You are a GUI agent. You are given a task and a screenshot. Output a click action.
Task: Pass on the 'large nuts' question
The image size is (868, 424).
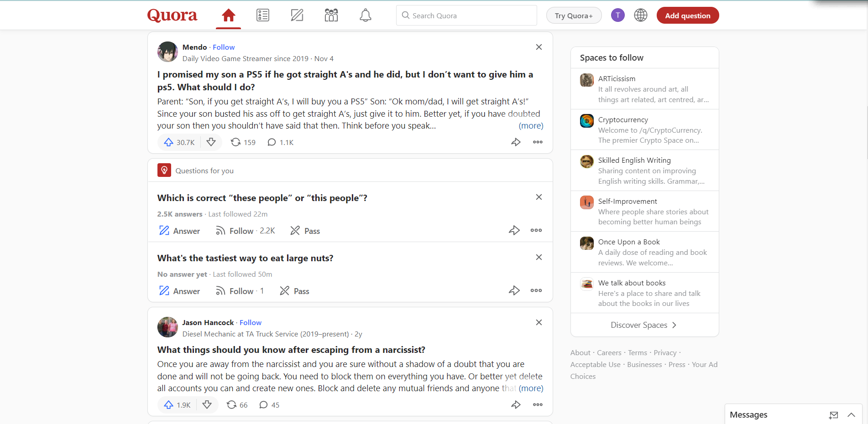(x=294, y=291)
